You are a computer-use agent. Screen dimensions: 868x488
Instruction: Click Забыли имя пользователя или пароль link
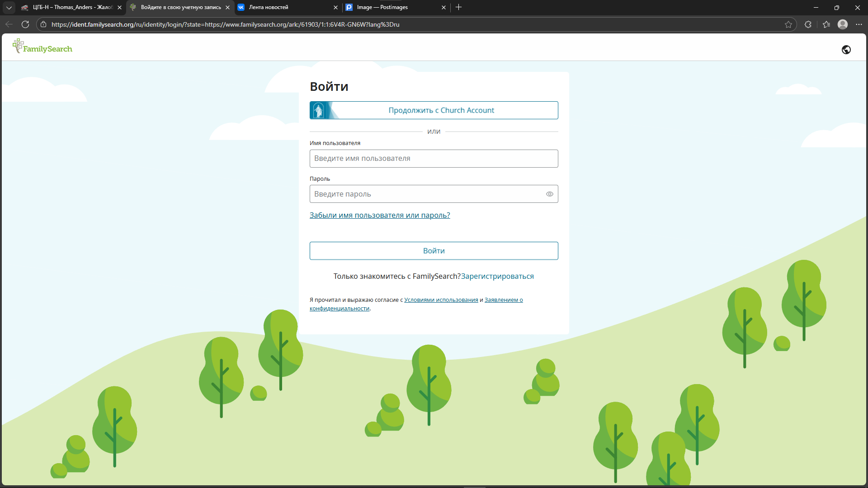coord(379,216)
